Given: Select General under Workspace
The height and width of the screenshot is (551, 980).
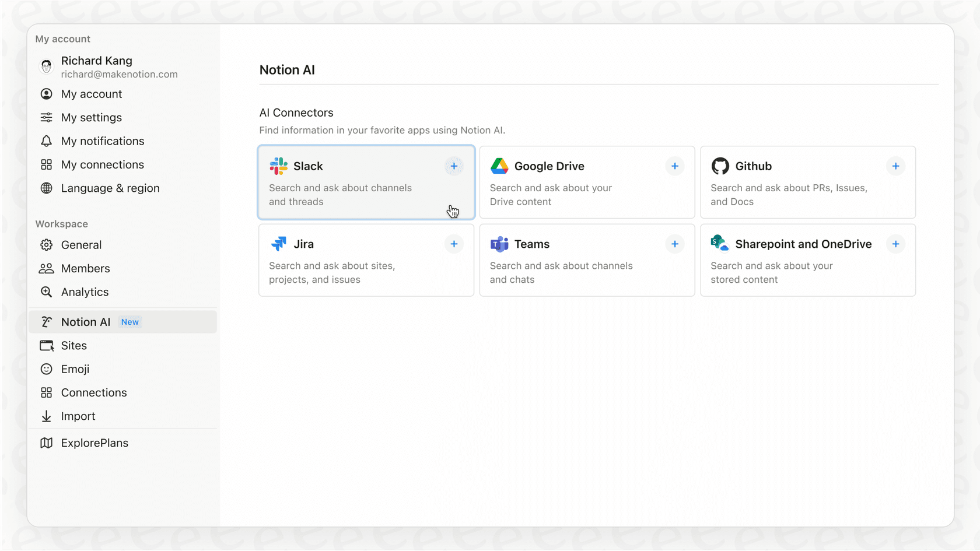Looking at the screenshot, I should [82, 244].
